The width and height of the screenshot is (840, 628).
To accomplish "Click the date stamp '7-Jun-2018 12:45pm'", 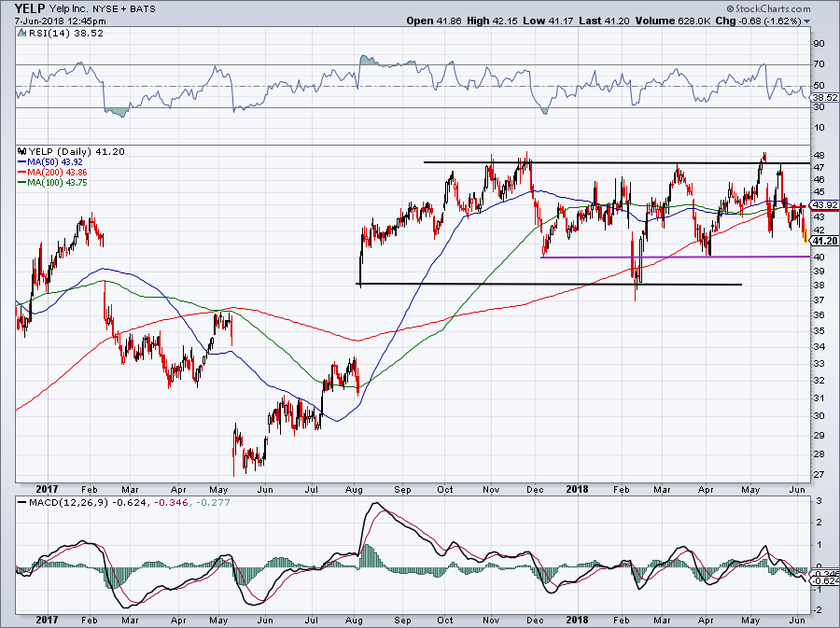I will click(x=60, y=21).
